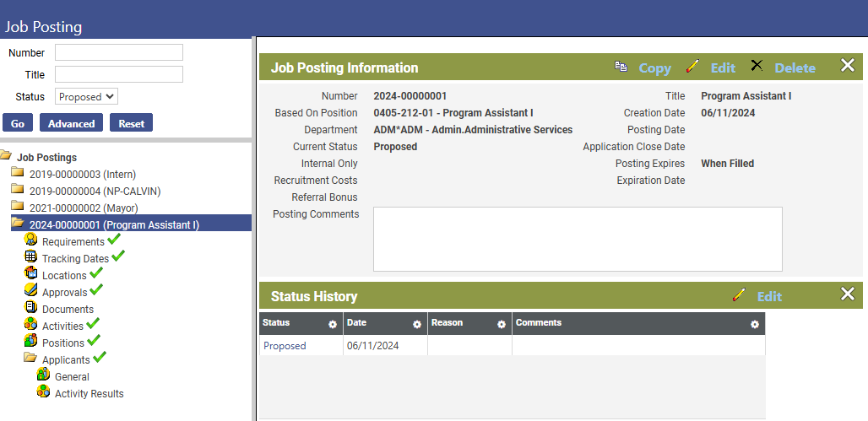Viewport: 868px width, 421px height.
Task: Click the Delete link in Job Posting Information
Action: pyautogui.click(x=795, y=68)
